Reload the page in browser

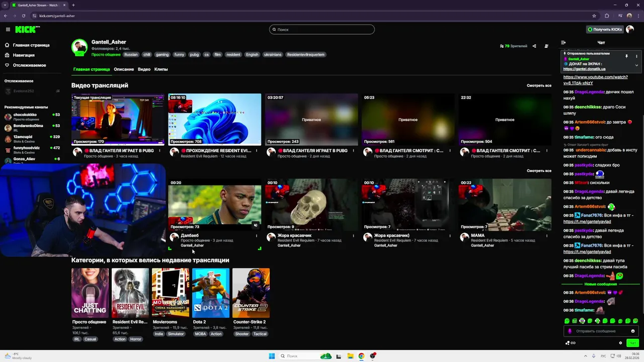[x=23, y=16]
